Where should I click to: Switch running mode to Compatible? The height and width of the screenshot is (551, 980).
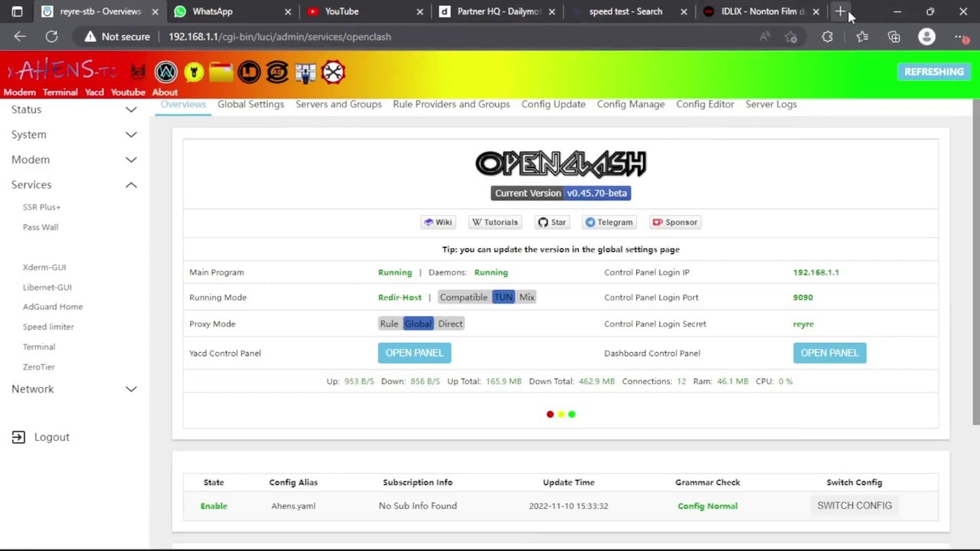[463, 297]
